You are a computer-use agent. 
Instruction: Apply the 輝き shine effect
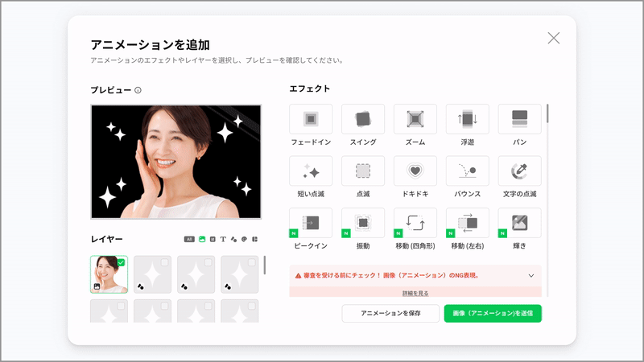(x=519, y=223)
